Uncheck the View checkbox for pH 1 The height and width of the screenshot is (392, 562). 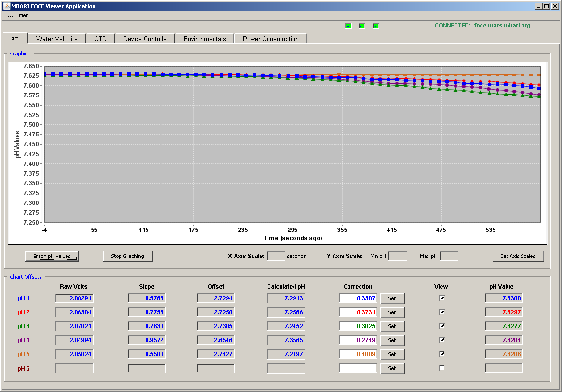[x=442, y=298]
